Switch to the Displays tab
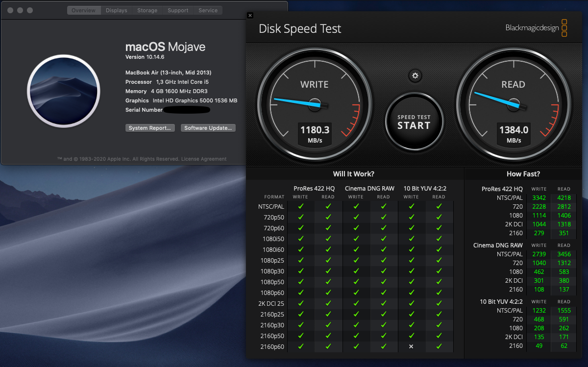The height and width of the screenshot is (367, 588). (x=116, y=10)
